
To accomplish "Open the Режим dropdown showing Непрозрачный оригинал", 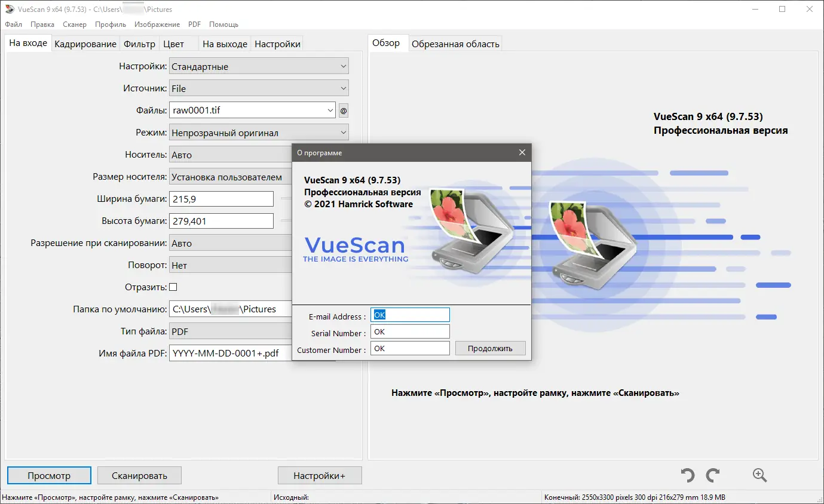I will (x=259, y=133).
